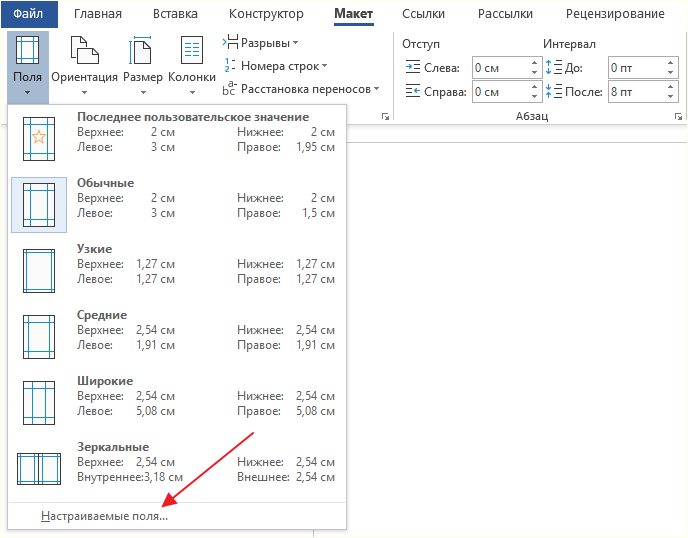Click the Колонки columns icon
This screenshot has height=538, width=688.
pos(192,50)
